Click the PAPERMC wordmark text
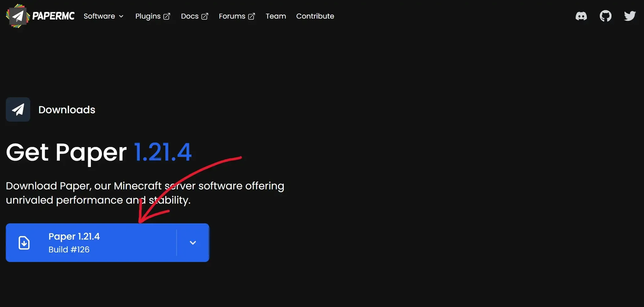The height and width of the screenshot is (307, 644). tap(53, 16)
